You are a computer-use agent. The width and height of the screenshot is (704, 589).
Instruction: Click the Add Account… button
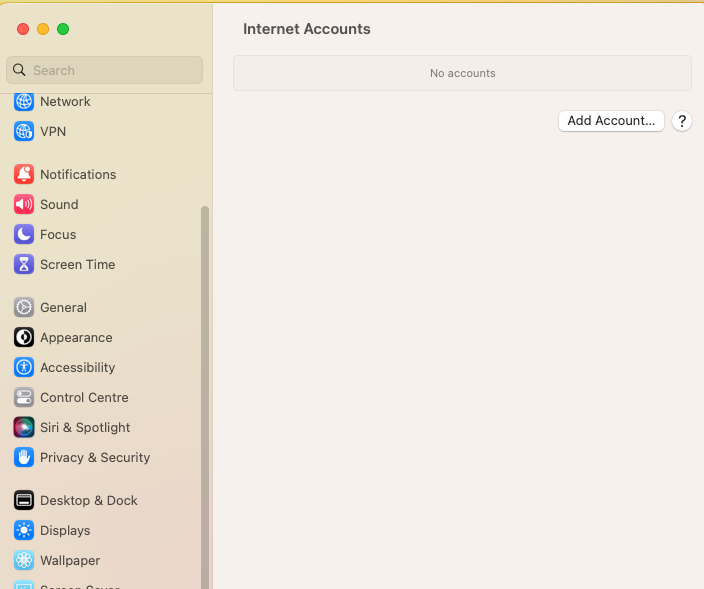(611, 121)
